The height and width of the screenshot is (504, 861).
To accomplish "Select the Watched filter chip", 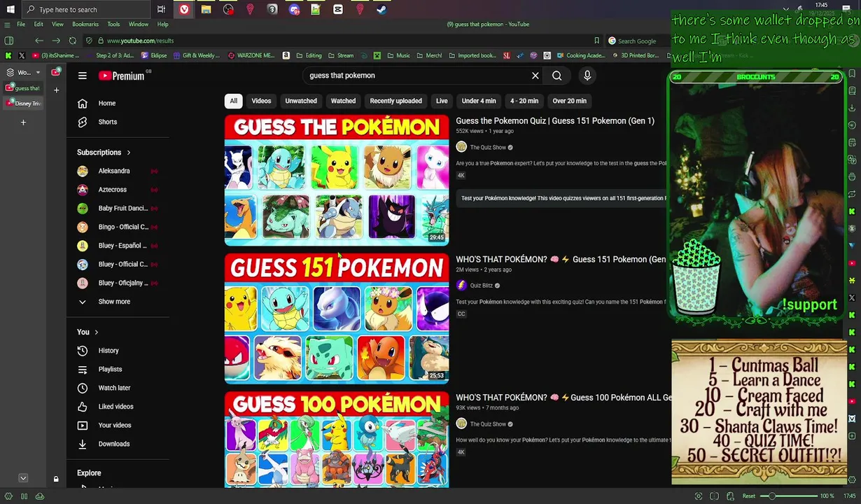I will (344, 101).
